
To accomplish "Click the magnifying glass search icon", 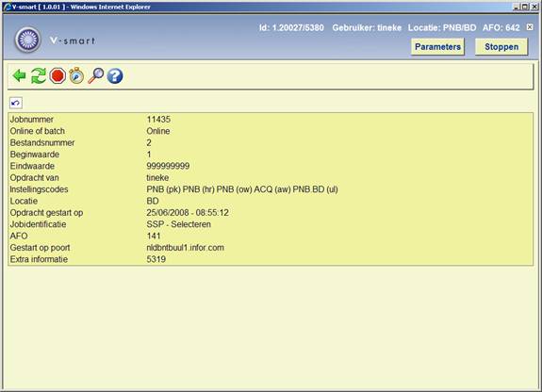I will [x=96, y=75].
